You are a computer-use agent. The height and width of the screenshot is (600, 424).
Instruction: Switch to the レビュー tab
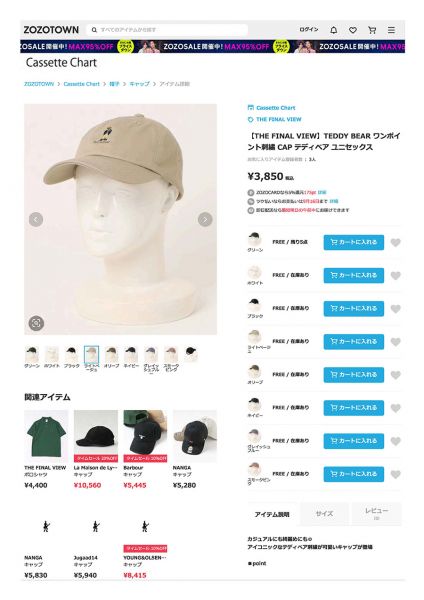tap(377, 514)
